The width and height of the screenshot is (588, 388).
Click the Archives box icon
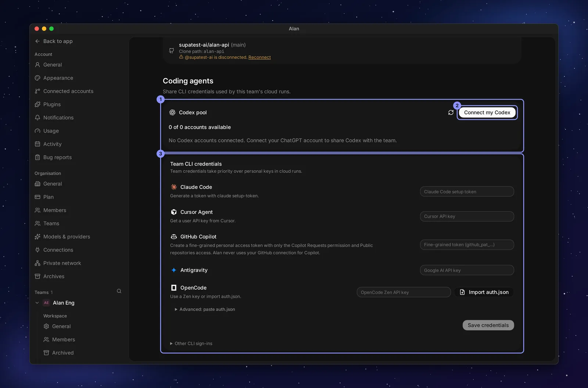37,276
